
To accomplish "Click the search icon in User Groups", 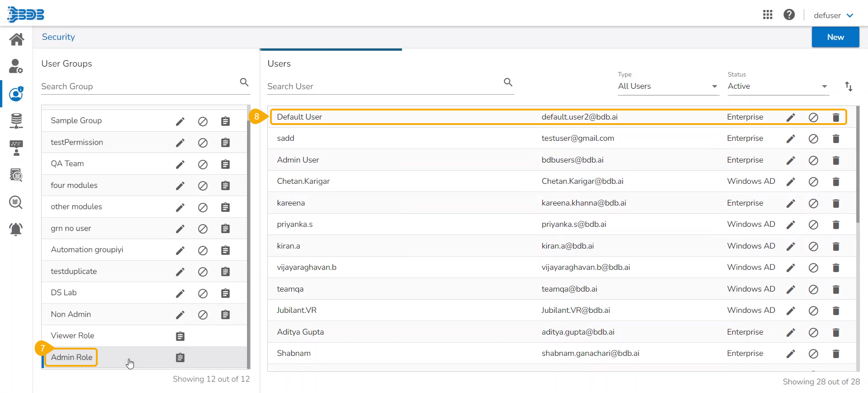I will point(244,82).
